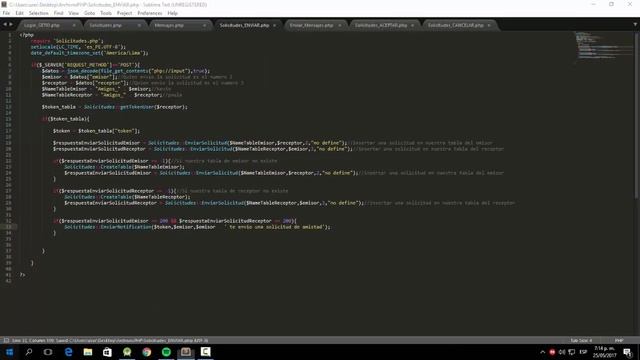Click line with EnviarNotificacion call
The height and width of the screenshot is (360, 640).
pos(197,227)
